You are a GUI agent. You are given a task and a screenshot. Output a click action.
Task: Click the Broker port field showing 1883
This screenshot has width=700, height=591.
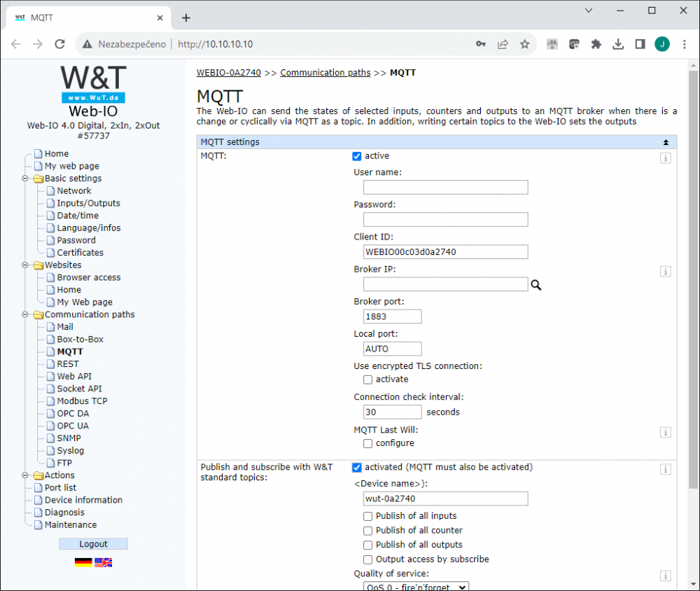click(x=393, y=317)
